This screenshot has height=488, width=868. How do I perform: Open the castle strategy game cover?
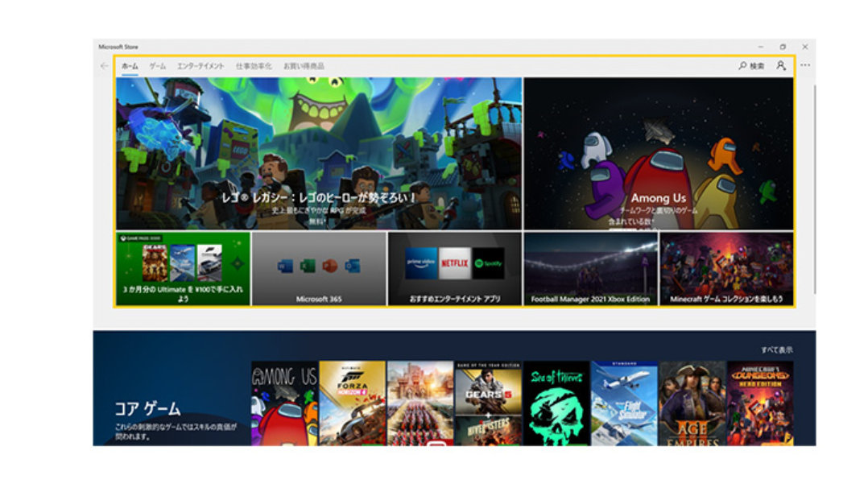click(420, 403)
